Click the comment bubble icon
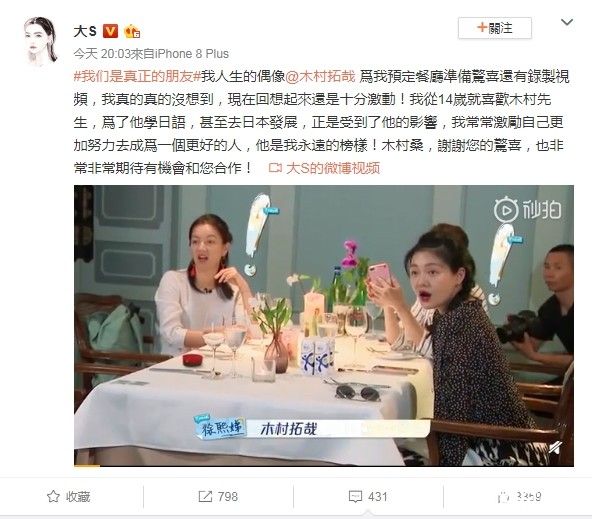Screen dimensions: 592x519 (x=355, y=497)
